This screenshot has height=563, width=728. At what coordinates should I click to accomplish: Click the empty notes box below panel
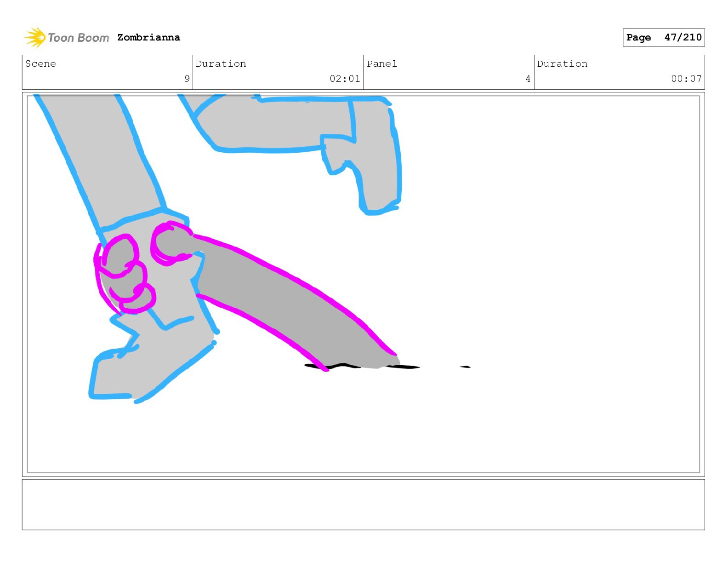pos(363,505)
